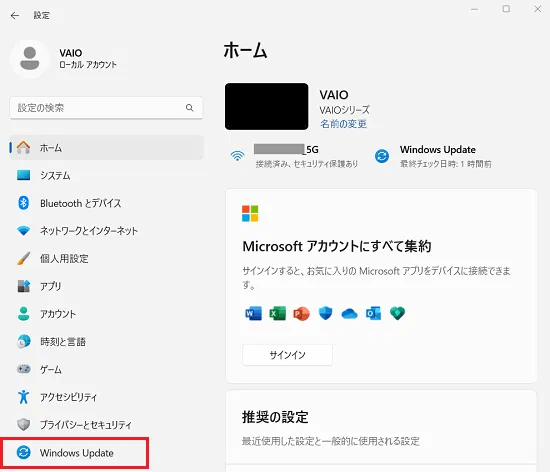550x472 pixels.
Task: Click the black device wallpaper thumbnail
Action: (x=267, y=106)
